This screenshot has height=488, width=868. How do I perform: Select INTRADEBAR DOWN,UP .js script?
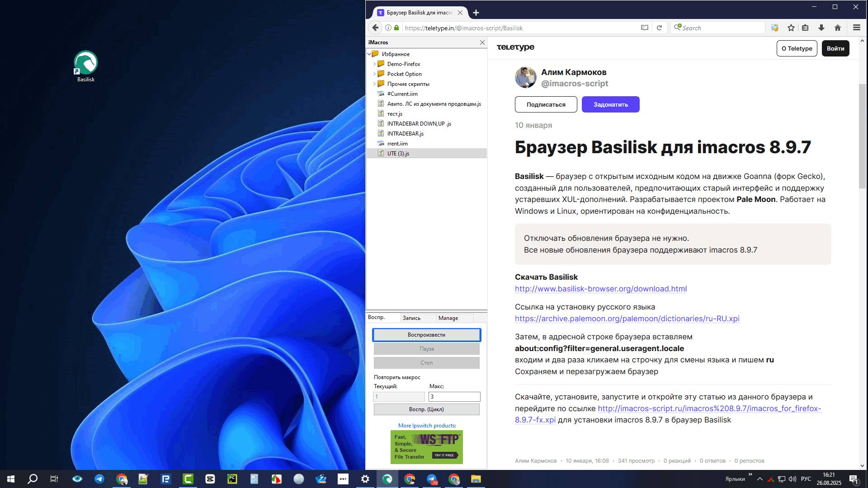419,124
